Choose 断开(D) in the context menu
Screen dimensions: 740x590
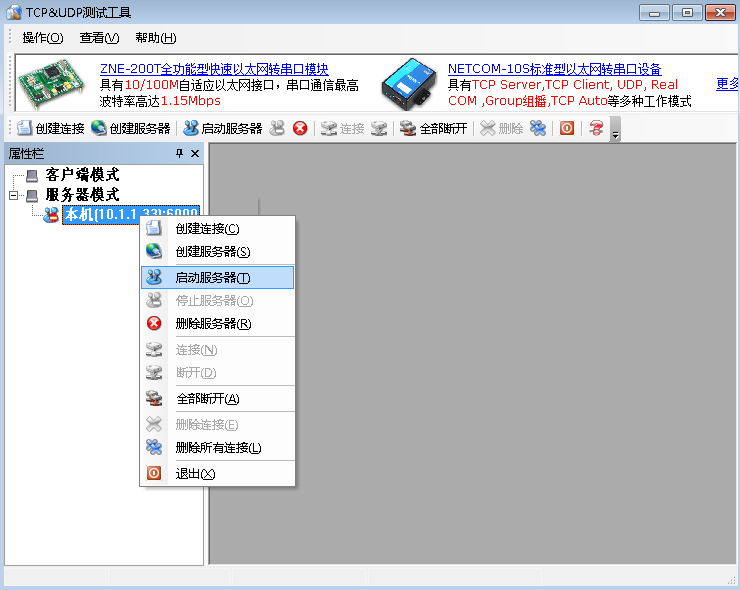point(217,373)
